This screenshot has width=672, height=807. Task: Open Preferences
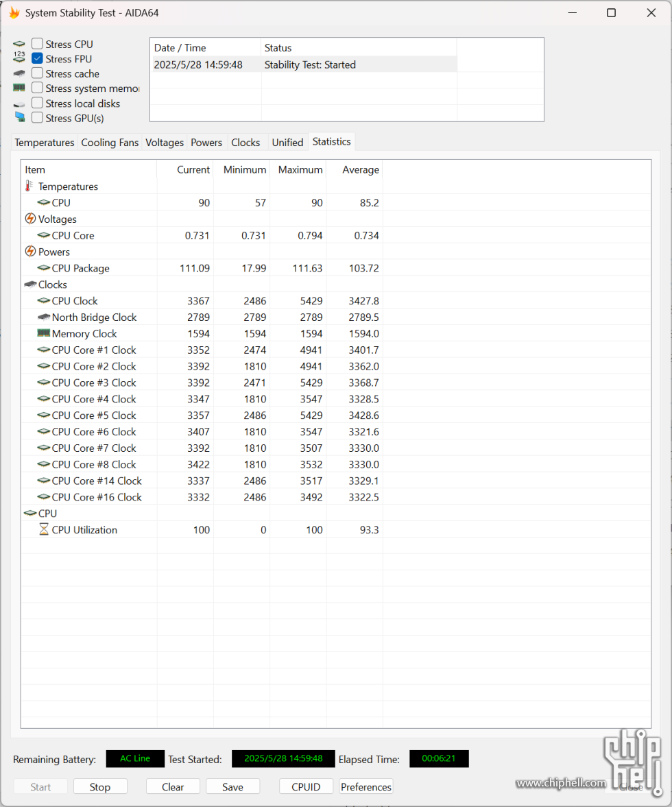click(366, 787)
